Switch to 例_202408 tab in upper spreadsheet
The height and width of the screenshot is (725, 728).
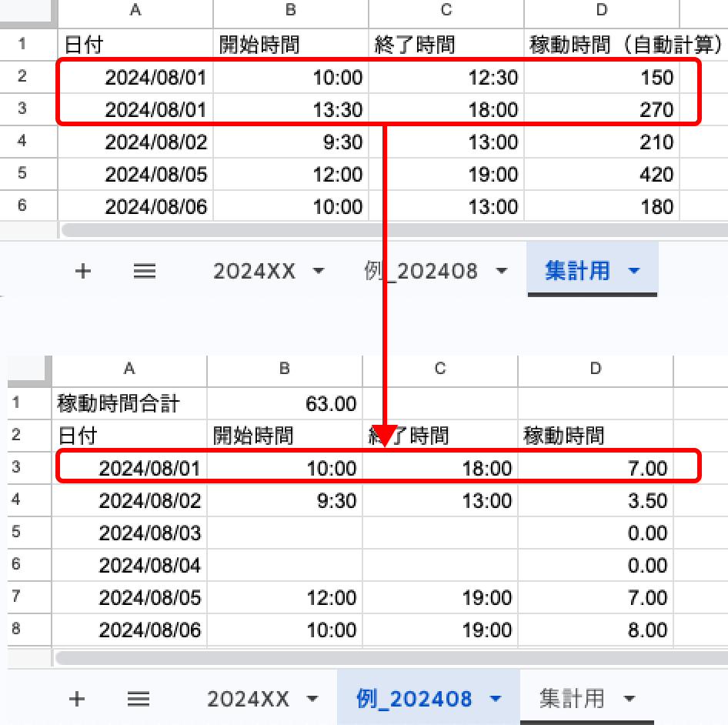pyautogui.click(x=421, y=271)
